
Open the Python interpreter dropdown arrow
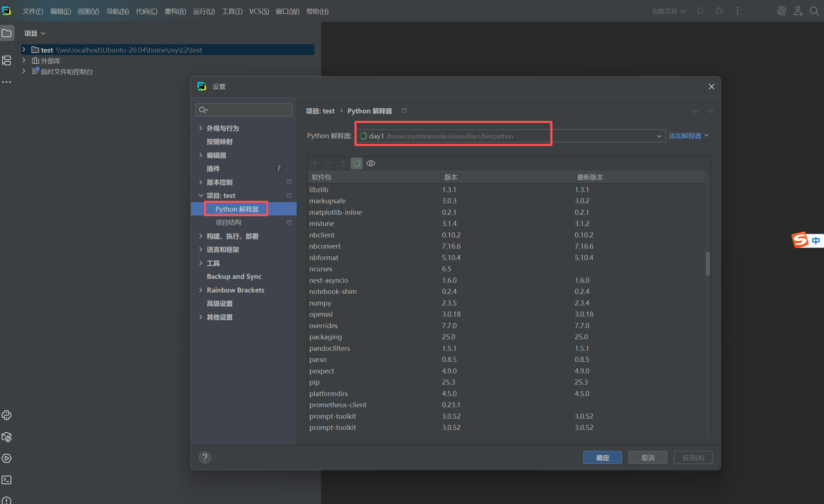coord(659,136)
